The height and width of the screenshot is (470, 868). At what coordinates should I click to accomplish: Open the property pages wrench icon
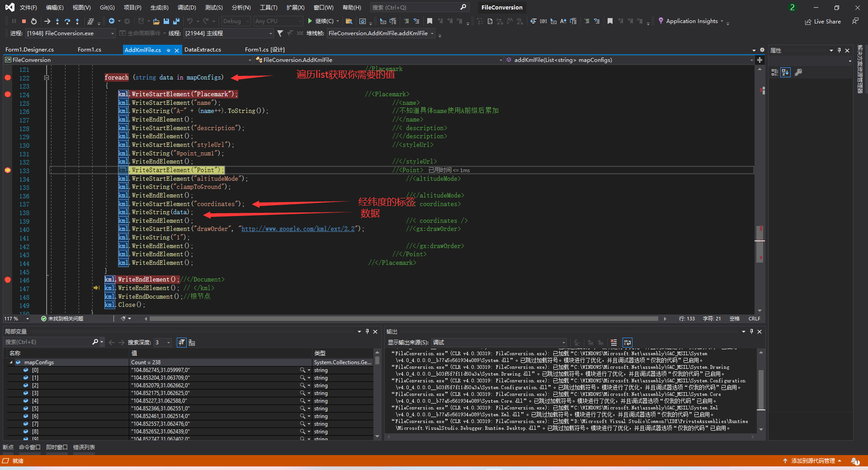coord(798,72)
